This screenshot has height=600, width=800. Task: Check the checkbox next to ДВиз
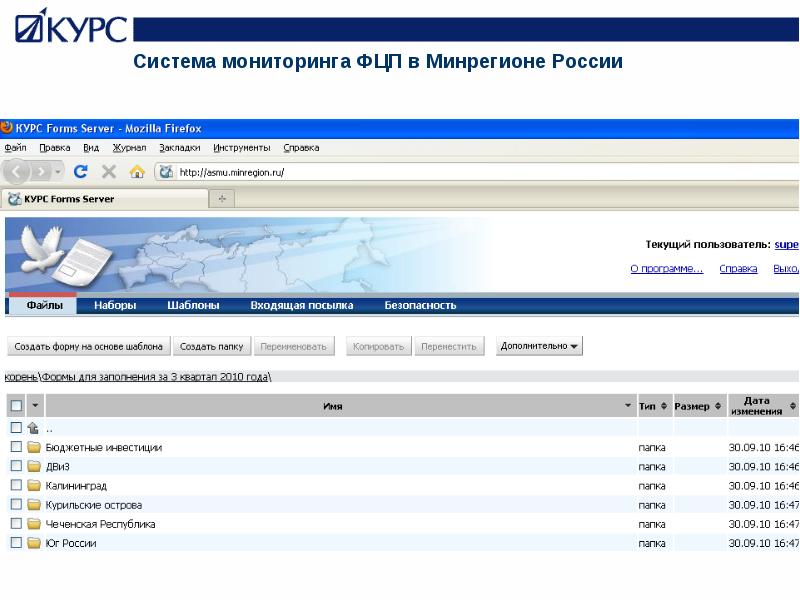point(14,464)
